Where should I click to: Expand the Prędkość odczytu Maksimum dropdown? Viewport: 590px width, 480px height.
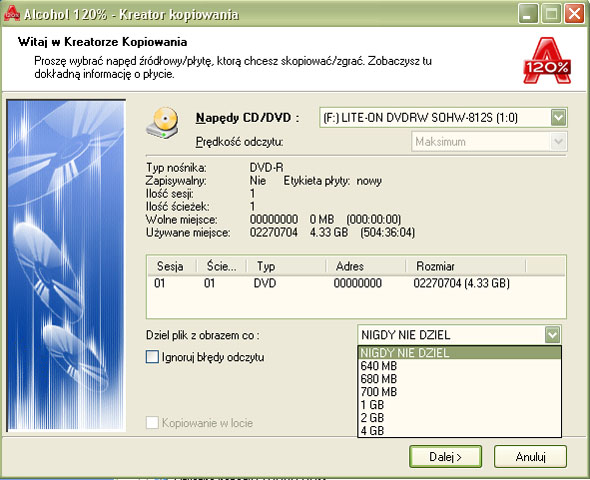pos(558,142)
